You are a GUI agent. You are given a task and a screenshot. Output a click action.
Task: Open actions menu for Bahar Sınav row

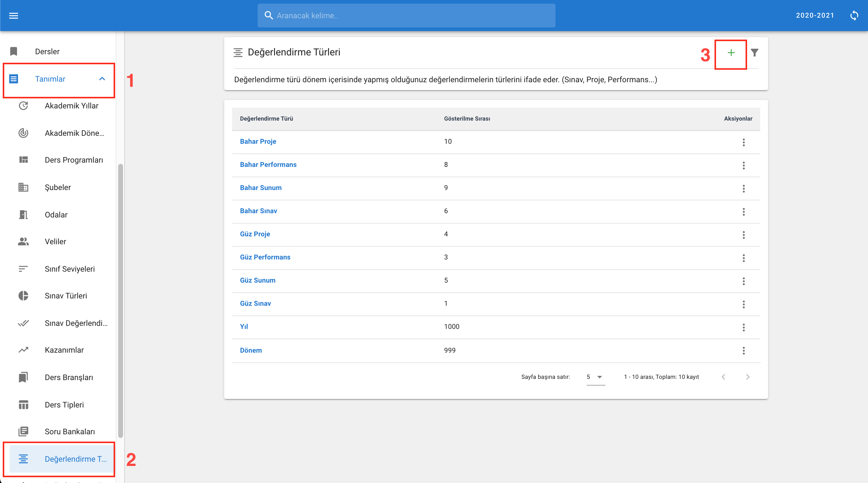(744, 212)
